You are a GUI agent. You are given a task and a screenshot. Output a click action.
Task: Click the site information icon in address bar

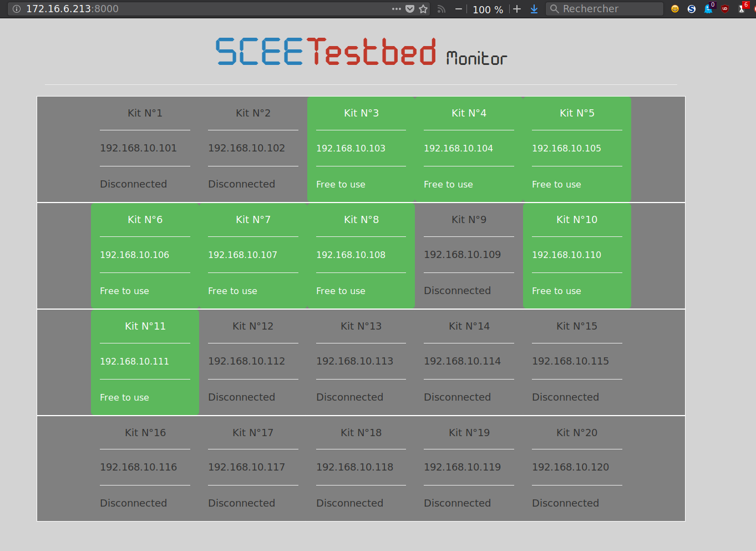click(17, 9)
